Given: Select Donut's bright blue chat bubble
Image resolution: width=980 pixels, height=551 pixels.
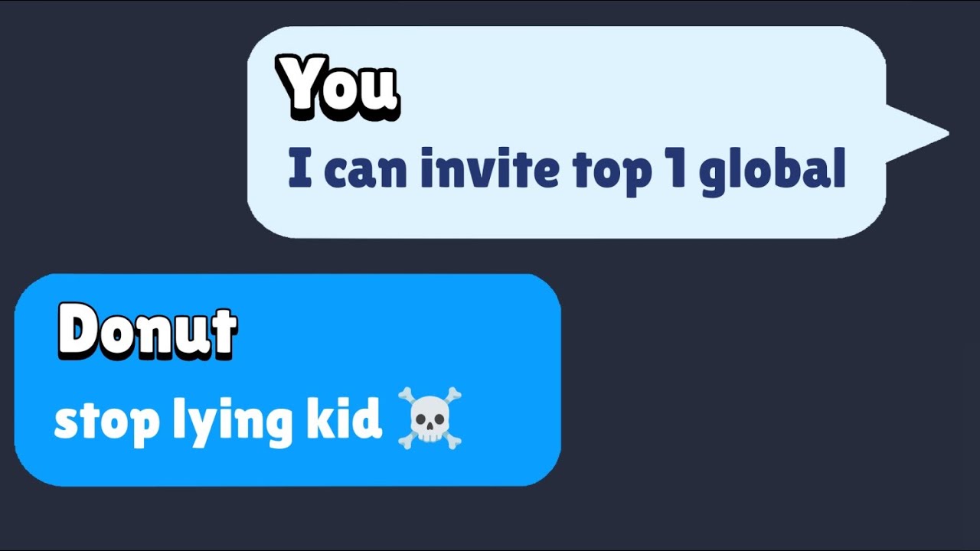Looking at the screenshot, I should pos(288,380).
